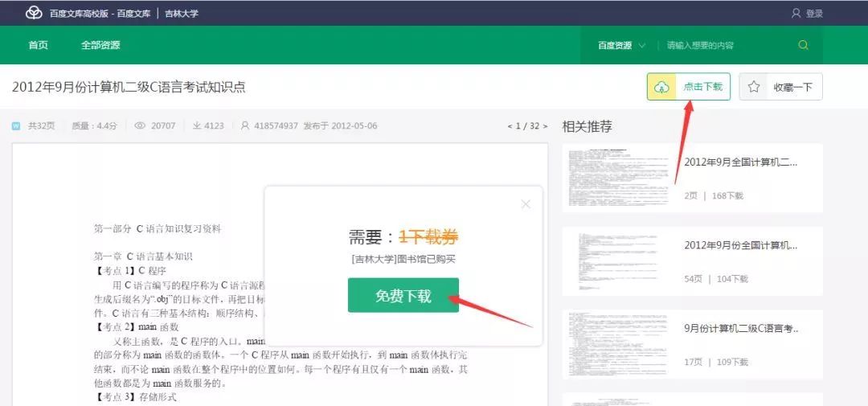868x406 pixels.
Task: Click the cloud download icon
Action: tap(661, 87)
